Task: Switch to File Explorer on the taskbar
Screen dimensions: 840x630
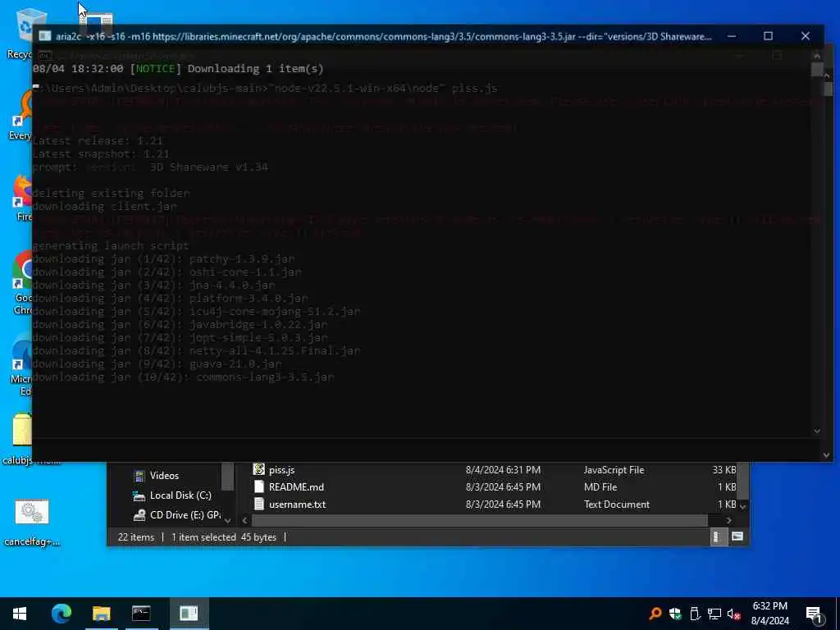Action: [101, 614]
